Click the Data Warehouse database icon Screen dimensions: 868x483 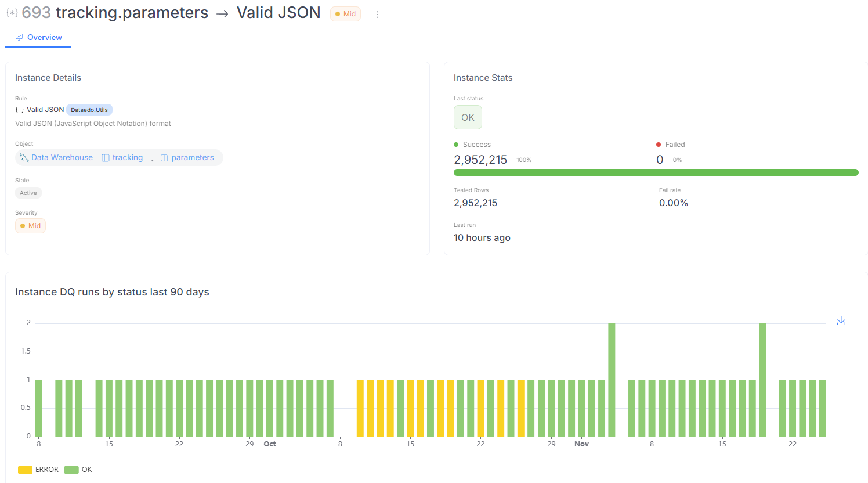pos(24,158)
